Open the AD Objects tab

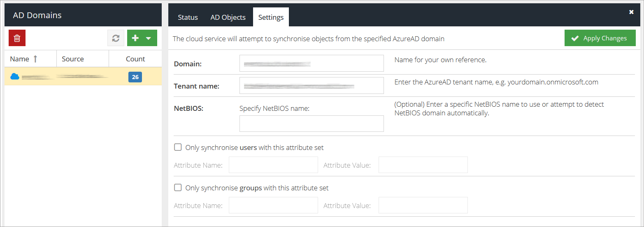point(228,17)
